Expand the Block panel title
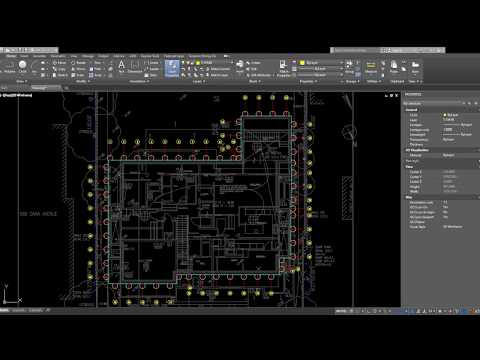The width and height of the screenshot is (480, 360). click(x=255, y=81)
